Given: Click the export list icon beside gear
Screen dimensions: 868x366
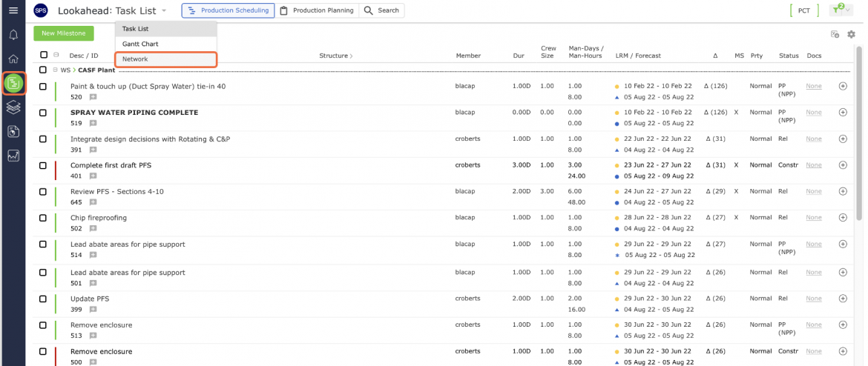Looking at the screenshot, I should [835, 34].
